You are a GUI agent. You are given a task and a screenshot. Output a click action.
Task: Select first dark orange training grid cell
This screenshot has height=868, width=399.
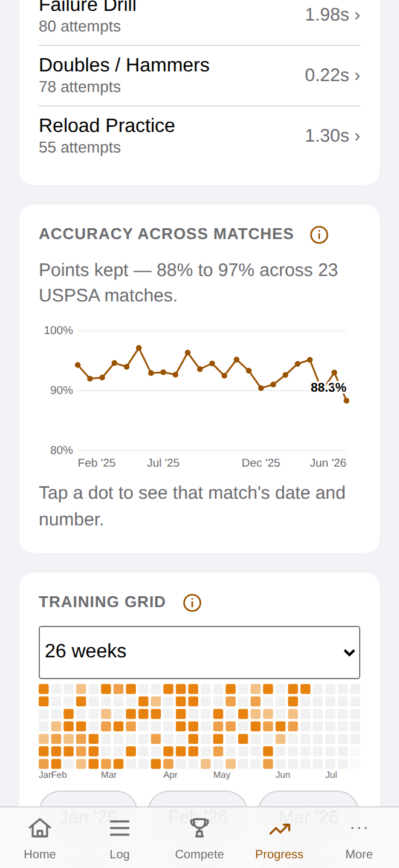[44, 689]
